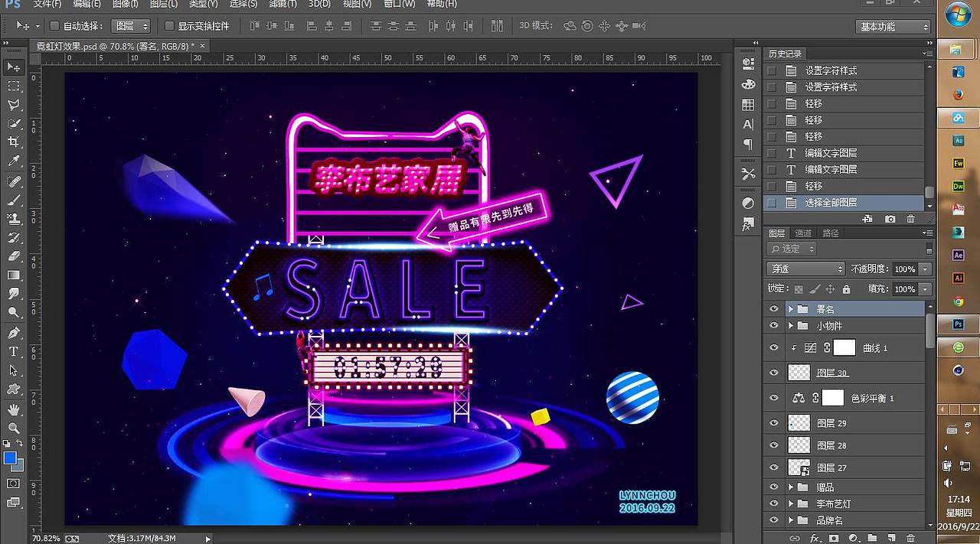Select the 选择全部图层 history state
The width and height of the screenshot is (980, 544).
[x=844, y=203]
